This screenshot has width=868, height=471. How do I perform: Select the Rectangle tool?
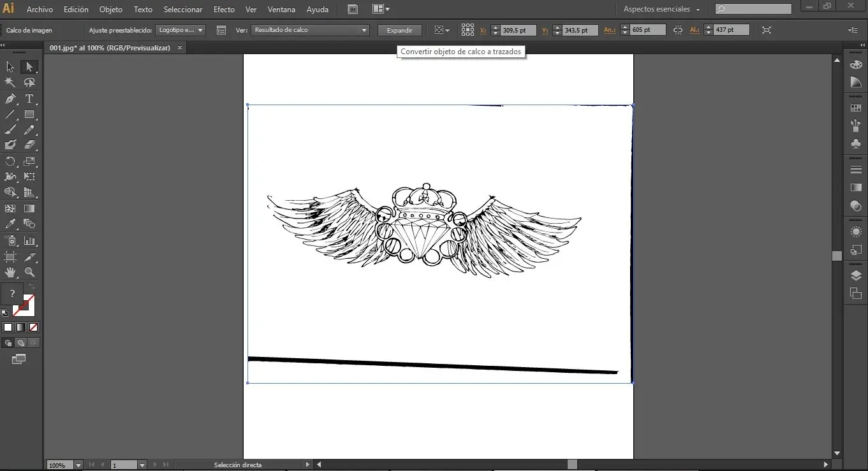29,114
